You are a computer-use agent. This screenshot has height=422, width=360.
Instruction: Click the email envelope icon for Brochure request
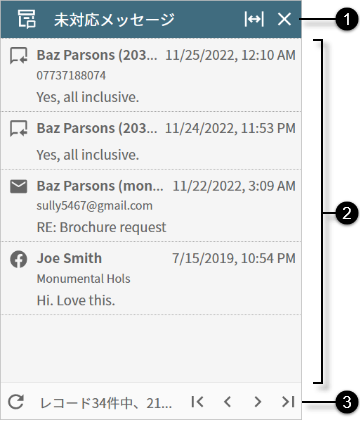click(x=18, y=186)
